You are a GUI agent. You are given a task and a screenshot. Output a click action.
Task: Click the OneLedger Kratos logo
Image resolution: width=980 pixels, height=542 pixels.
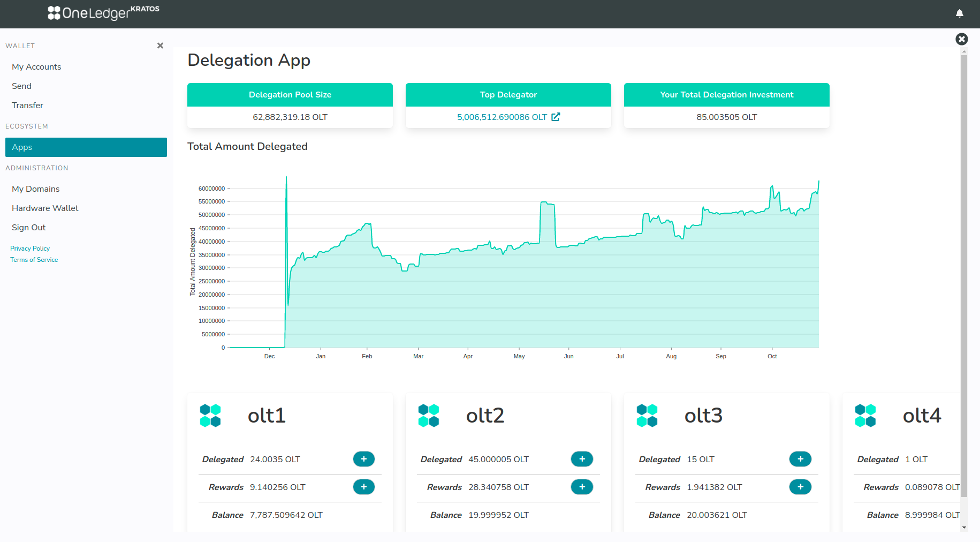(x=103, y=13)
